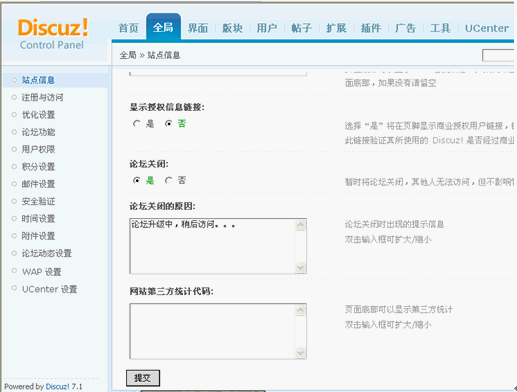Open the 工具 tab

pos(440,28)
